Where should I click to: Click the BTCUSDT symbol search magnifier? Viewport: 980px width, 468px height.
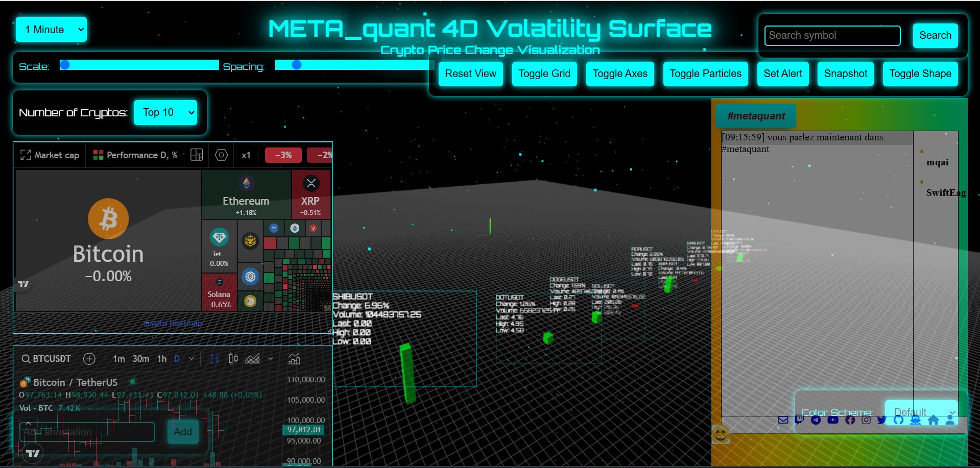(x=26, y=359)
